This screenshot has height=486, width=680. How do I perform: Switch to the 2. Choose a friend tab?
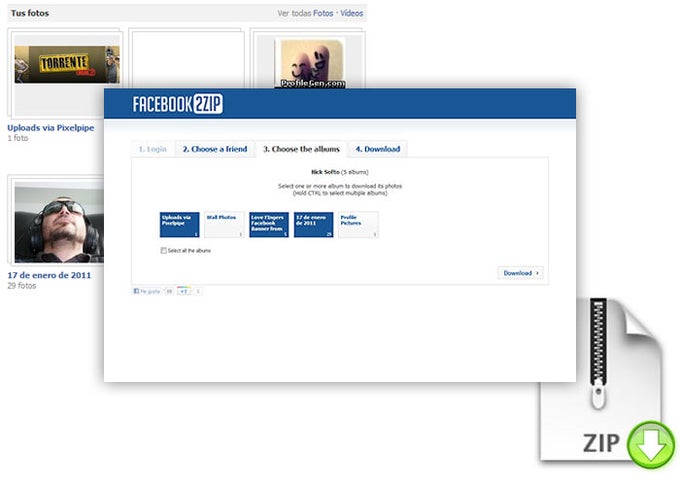click(x=215, y=149)
